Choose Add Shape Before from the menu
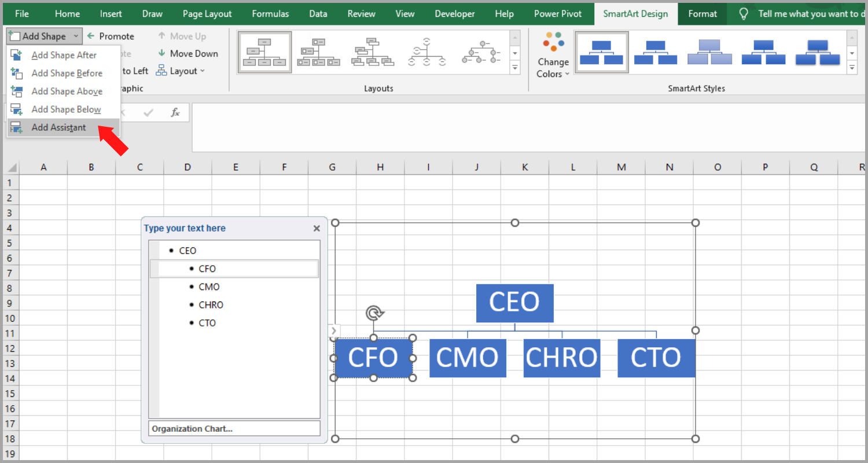Viewport: 868px width, 463px height. [68, 73]
